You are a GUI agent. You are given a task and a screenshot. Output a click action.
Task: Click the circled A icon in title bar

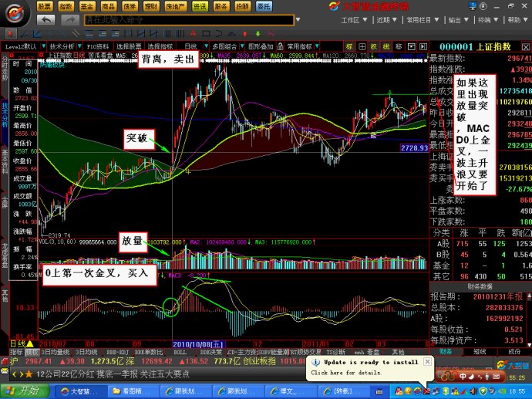click(483, 6)
